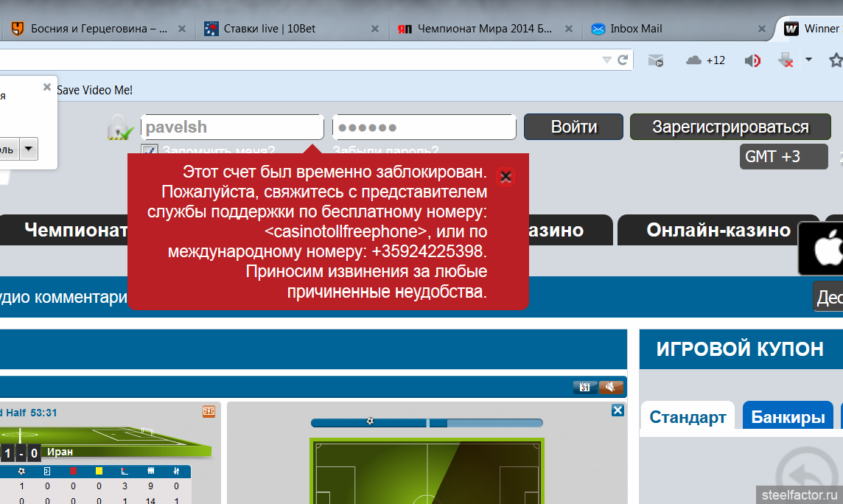Click the red speaker sound icon
The width and height of the screenshot is (843, 504).
pyautogui.click(x=752, y=60)
